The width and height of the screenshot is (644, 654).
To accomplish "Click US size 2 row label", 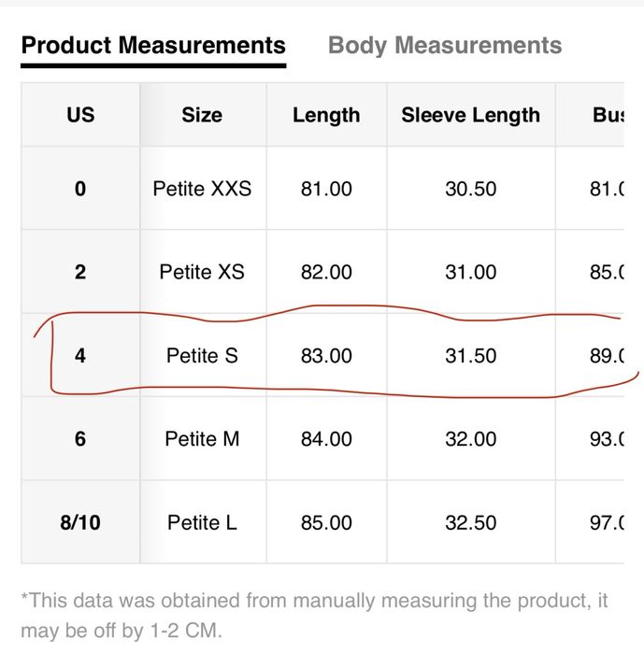I will point(80,272).
